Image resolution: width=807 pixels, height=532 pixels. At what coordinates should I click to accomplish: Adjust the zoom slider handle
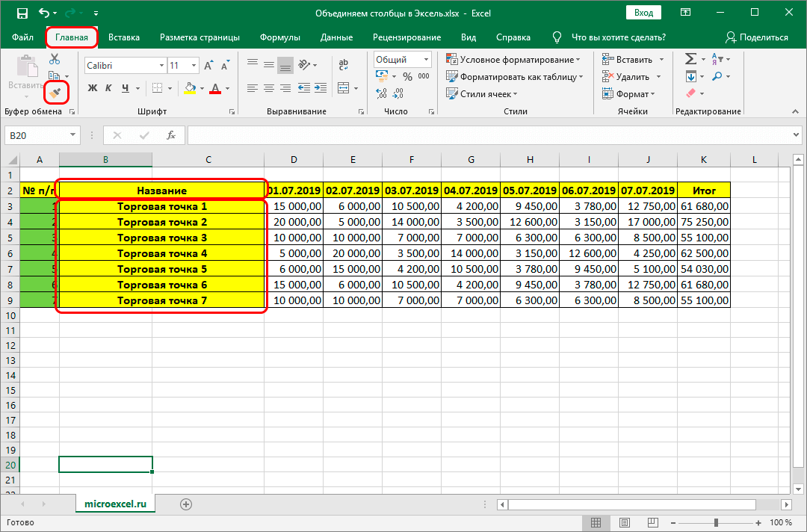click(716, 523)
